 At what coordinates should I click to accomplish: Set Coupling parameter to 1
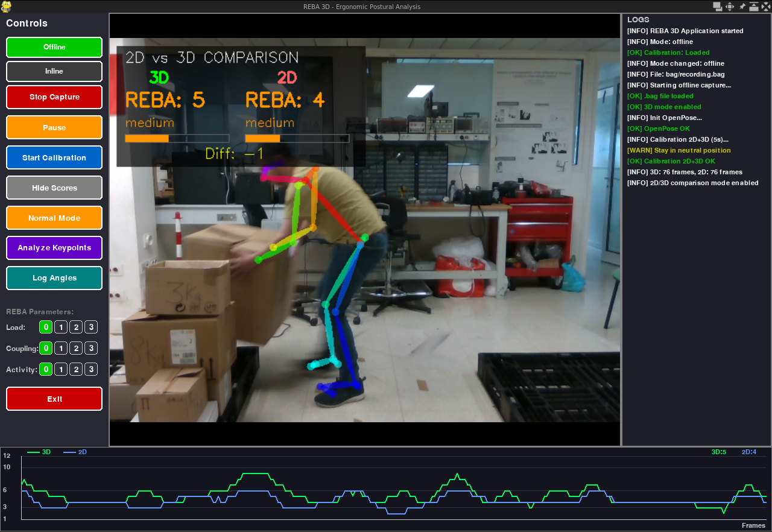(61, 349)
